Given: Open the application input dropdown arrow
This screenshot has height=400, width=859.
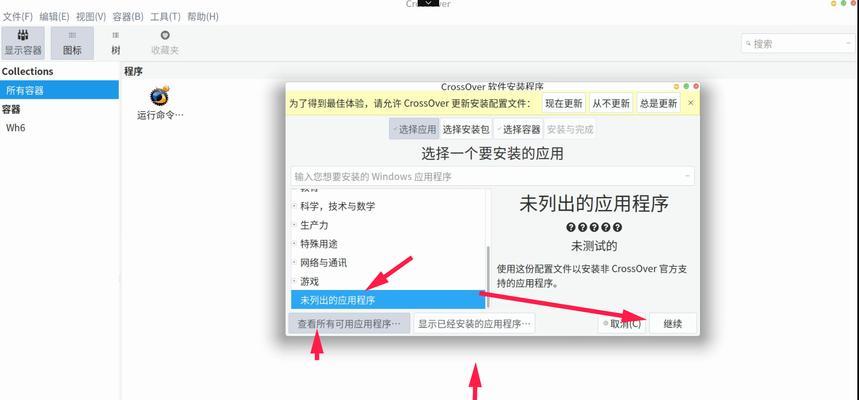Looking at the screenshot, I should tap(687, 176).
